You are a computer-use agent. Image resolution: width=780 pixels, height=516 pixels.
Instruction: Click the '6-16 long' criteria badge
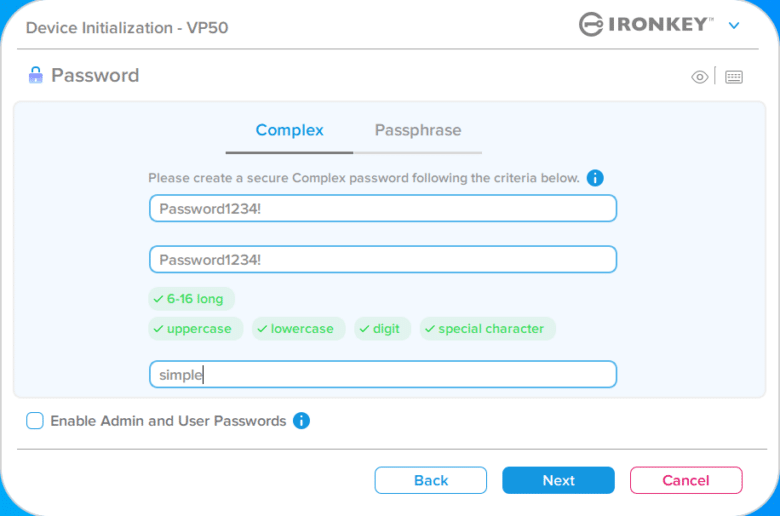[x=192, y=299]
